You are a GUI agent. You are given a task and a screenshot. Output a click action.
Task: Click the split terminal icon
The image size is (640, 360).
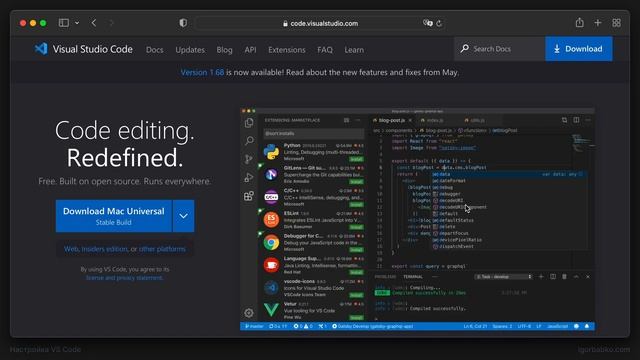point(553,277)
